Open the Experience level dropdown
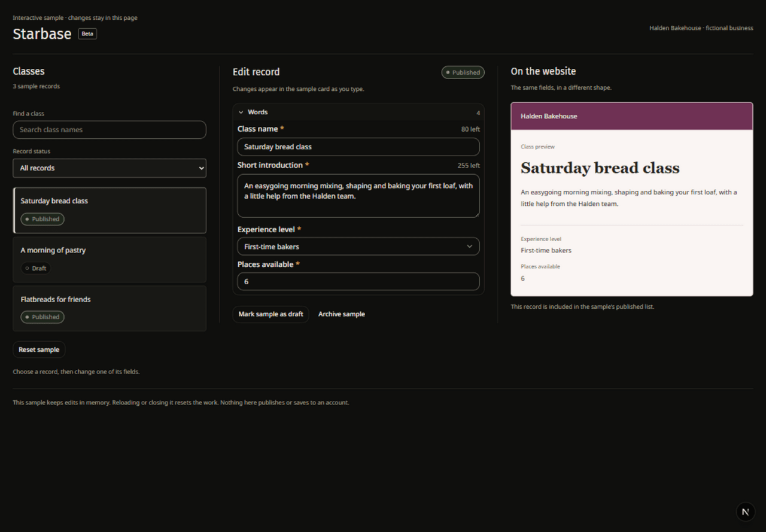 point(358,247)
